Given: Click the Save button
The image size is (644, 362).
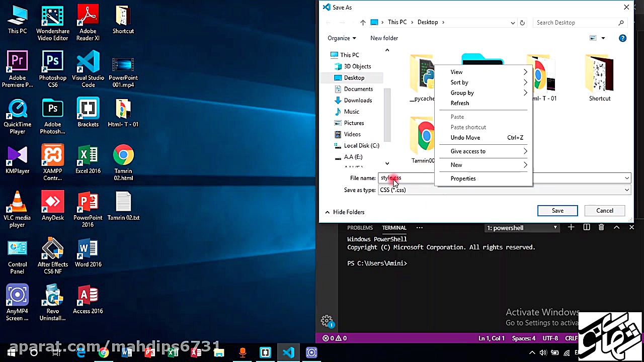Looking at the screenshot, I should click(x=557, y=211).
